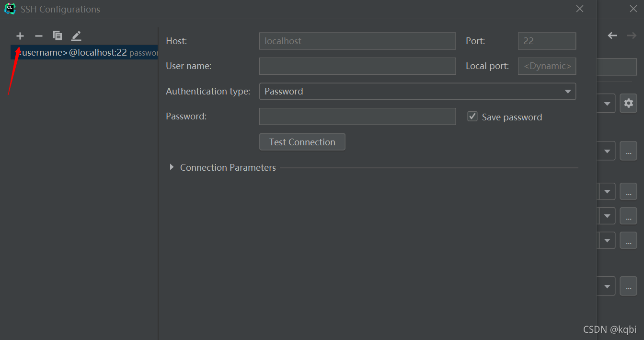Click the CLion logo in title bar
This screenshot has height=340, width=644.
(x=10, y=9)
